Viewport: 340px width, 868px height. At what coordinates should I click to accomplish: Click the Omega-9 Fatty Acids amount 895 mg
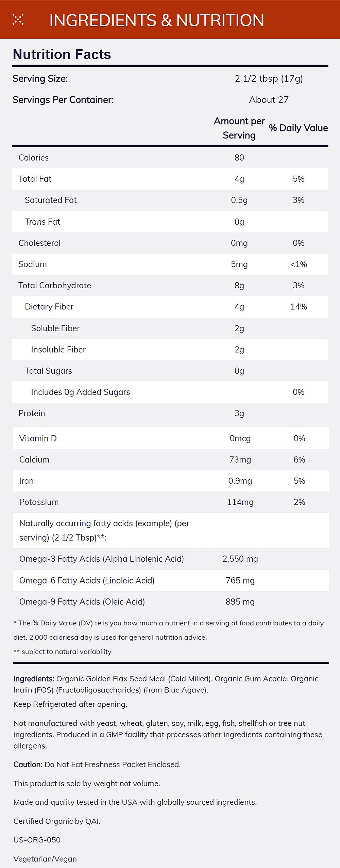click(240, 602)
